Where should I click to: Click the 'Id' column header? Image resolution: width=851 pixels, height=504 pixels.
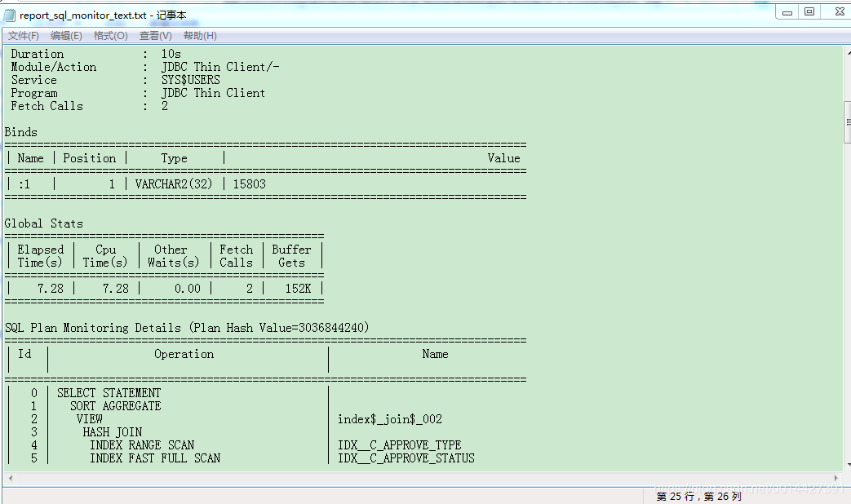(x=25, y=354)
